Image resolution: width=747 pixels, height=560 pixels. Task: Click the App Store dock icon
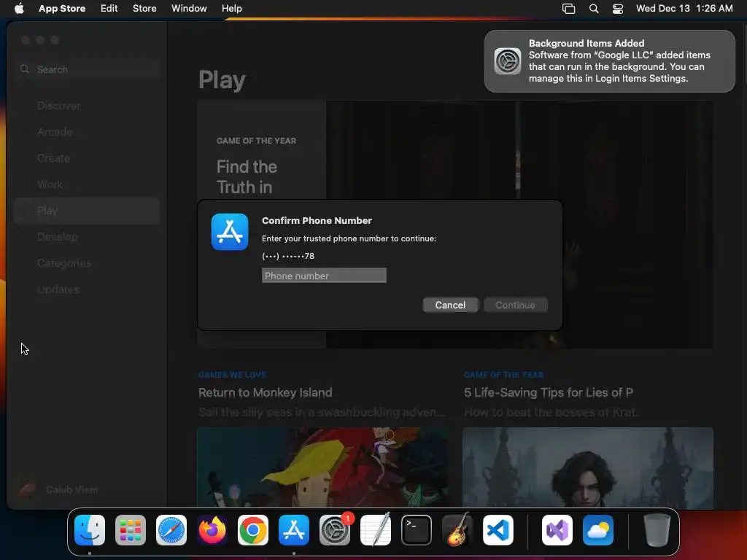294,530
